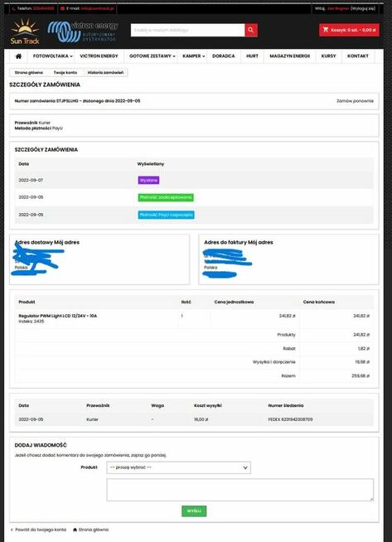
Task: Go to KONTAKT page
Action: pos(358,56)
